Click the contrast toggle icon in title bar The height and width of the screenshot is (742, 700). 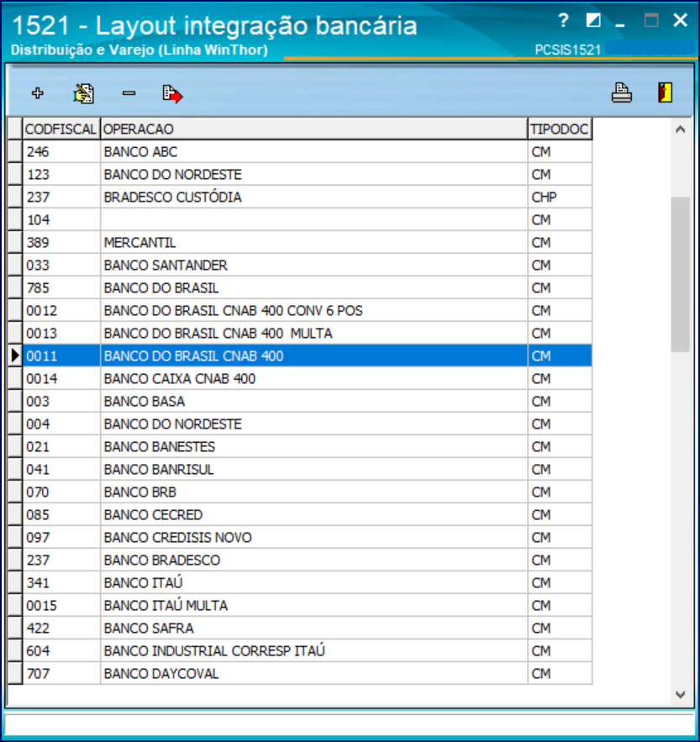(x=593, y=20)
